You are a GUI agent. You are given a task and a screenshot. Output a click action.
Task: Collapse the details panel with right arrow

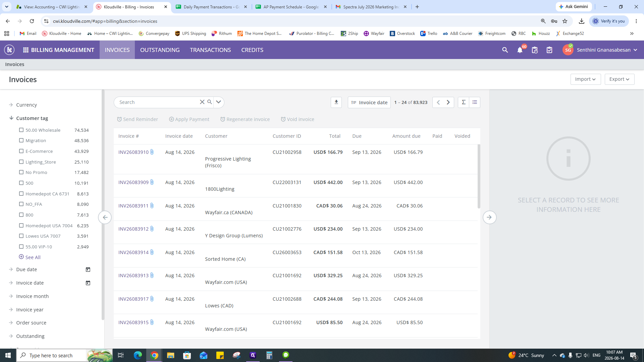489,217
